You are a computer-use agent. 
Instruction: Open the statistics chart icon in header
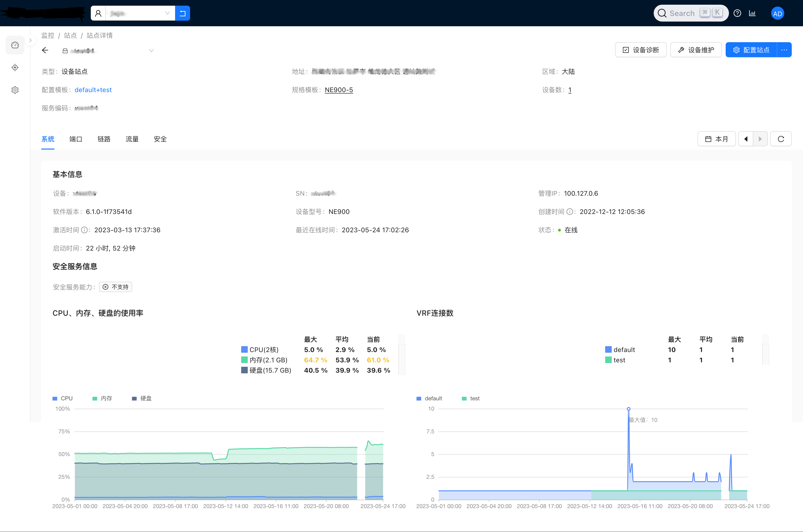tap(752, 13)
